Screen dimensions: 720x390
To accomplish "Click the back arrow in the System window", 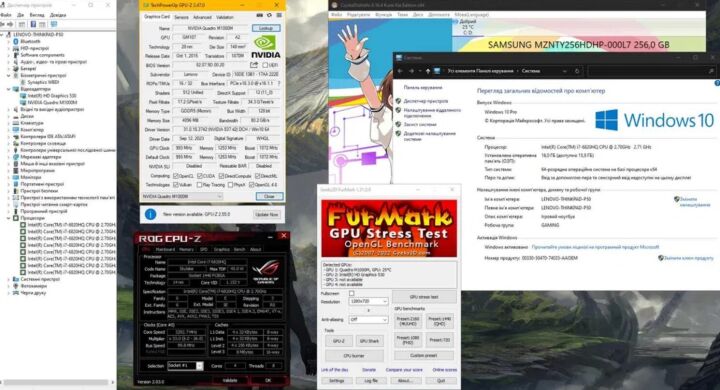I will pyautogui.click(x=400, y=71).
